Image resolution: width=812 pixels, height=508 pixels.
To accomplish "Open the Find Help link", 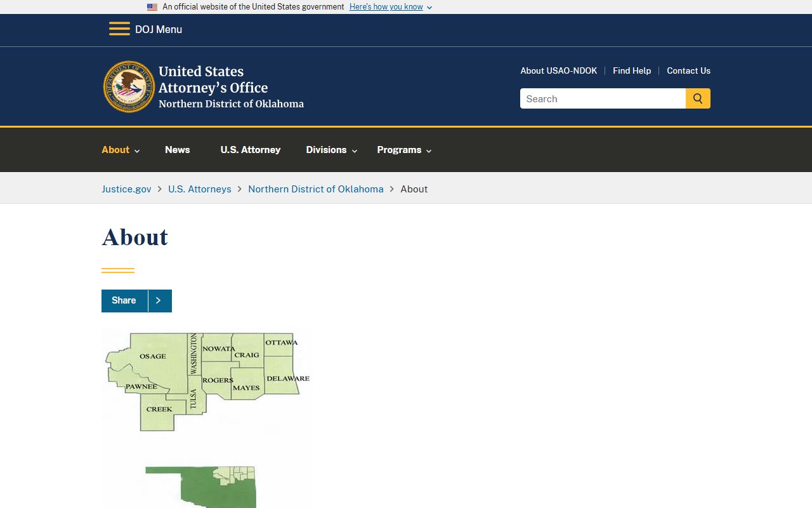I will (632, 70).
